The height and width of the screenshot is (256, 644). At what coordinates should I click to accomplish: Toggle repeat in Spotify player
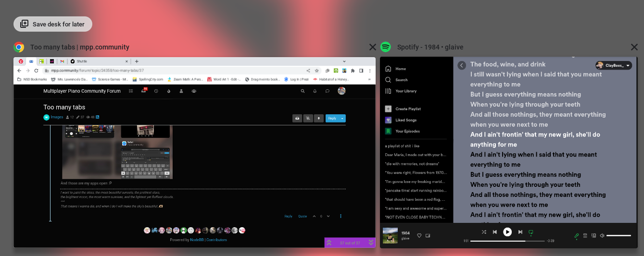pos(531,232)
